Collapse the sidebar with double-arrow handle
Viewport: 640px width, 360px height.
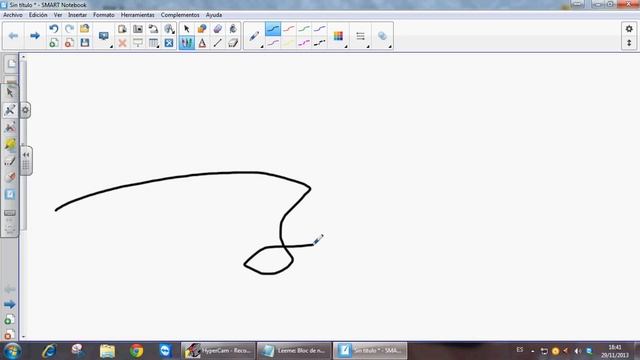tap(26, 155)
